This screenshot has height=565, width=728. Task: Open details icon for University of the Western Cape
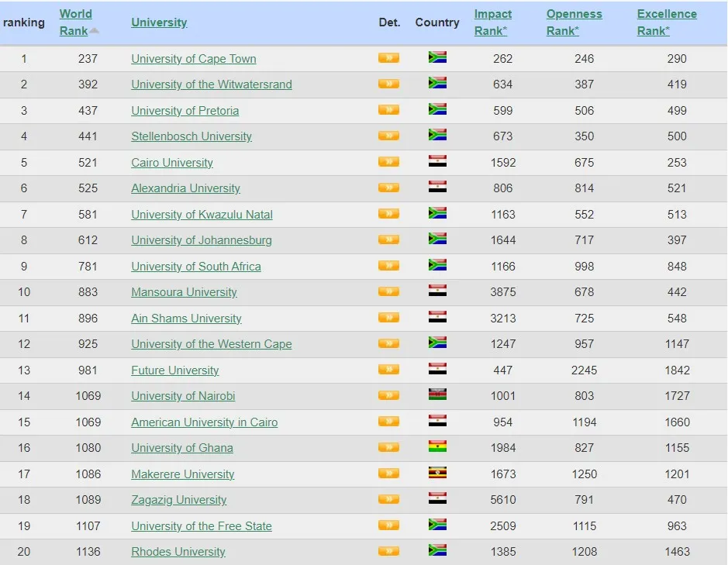[388, 343]
